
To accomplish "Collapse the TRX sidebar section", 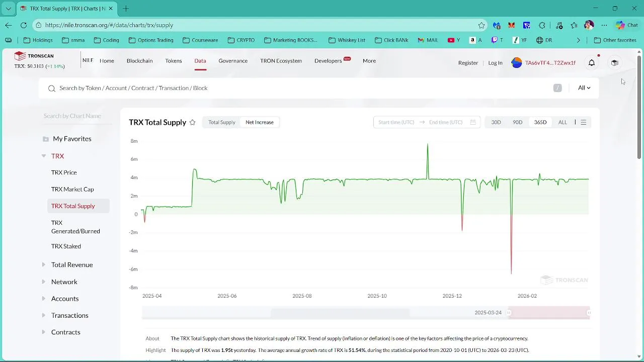I will click(44, 156).
